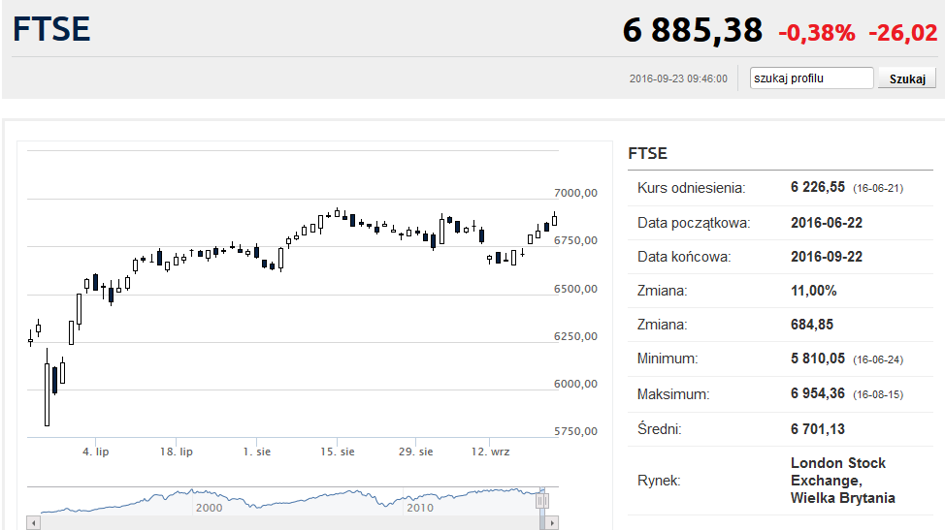Click the right scroll arrow of chart navigator
Screen dimensions: 945x530
(x=552, y=523)
